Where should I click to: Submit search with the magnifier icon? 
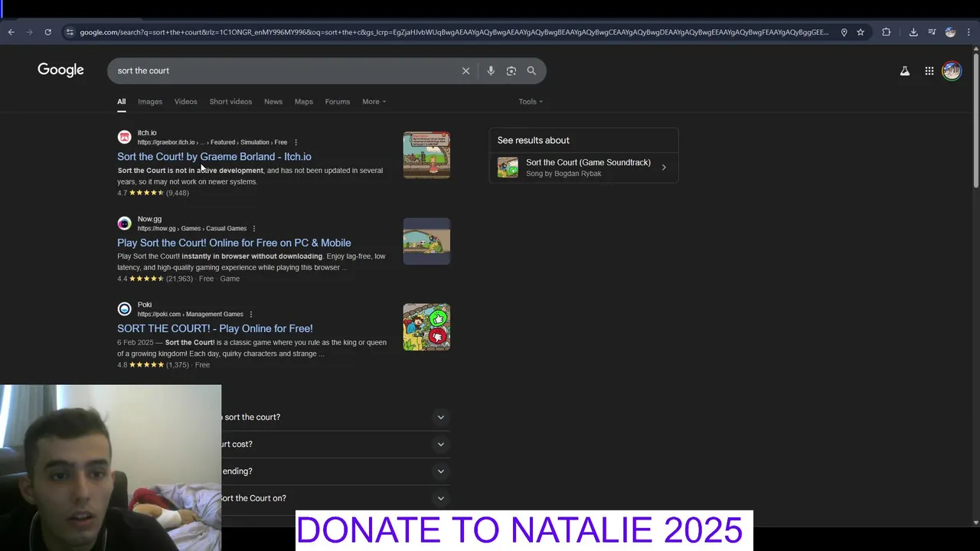531,70
